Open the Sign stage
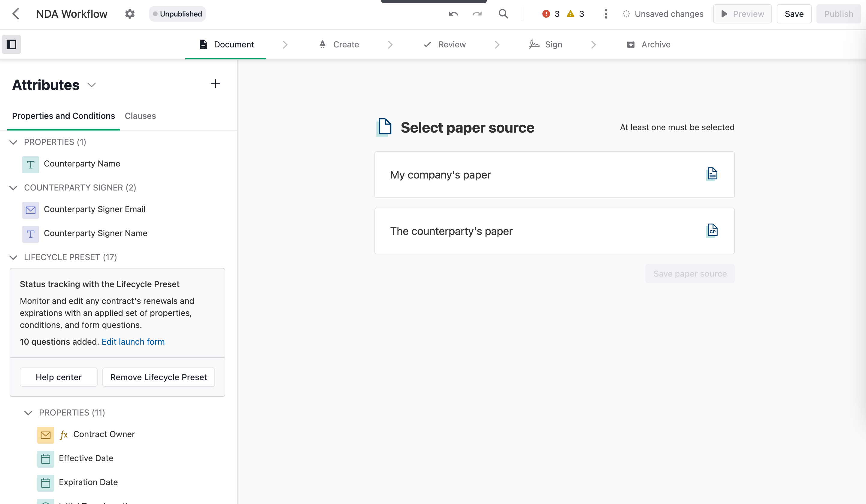This screenshot has width=866, height=504. [x=545, y=44]
